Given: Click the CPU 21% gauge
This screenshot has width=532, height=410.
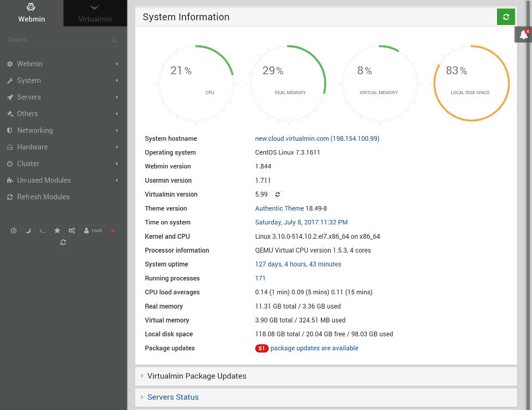Looking at the screenshot, I should pyautogui.click(x=196, y=83).
